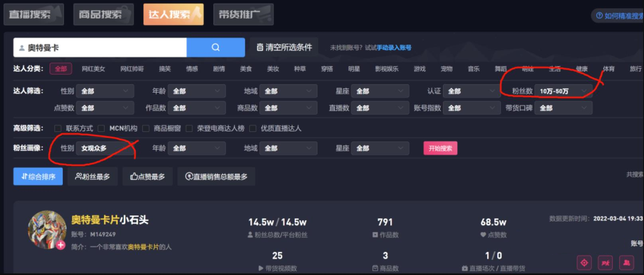Choose the 明星 category

click(354, 69)
